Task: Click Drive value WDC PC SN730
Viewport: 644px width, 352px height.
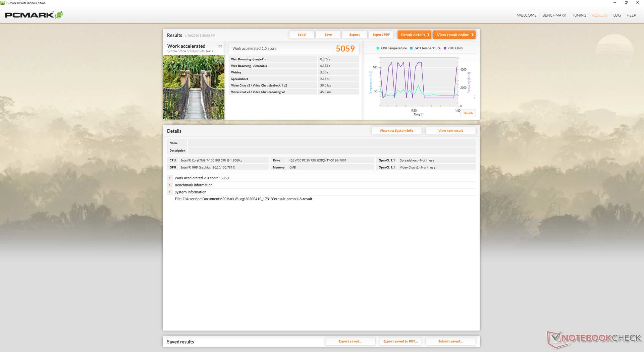Action: 318,161
